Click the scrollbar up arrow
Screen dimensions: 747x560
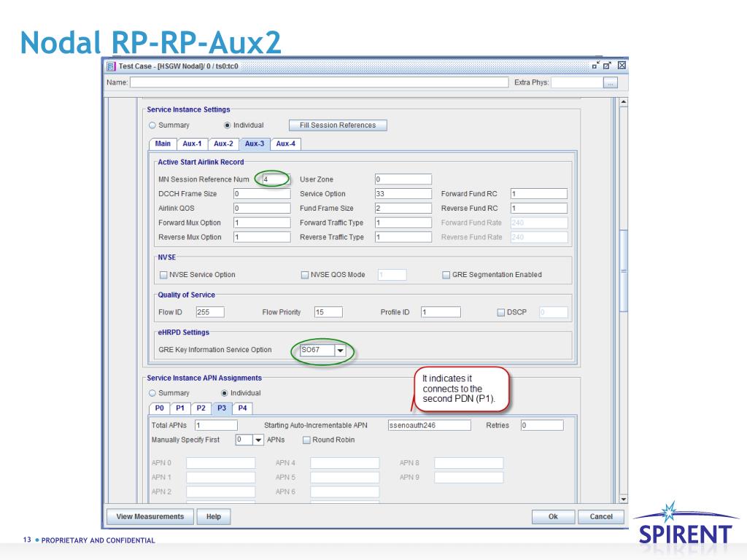(x=623, y=102)
